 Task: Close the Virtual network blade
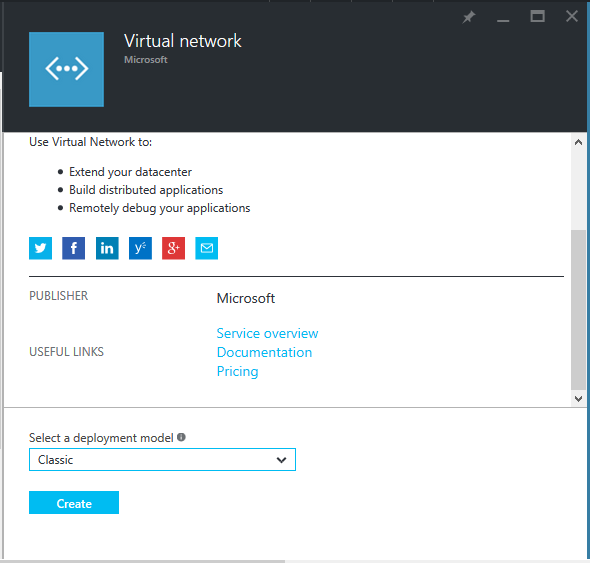[572, 16]
